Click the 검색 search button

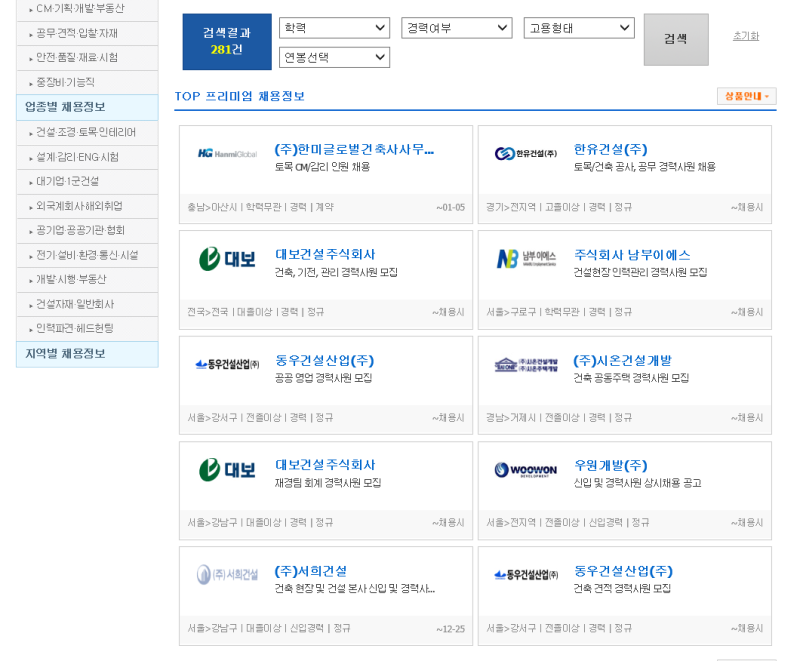click(x=676, y=39)
